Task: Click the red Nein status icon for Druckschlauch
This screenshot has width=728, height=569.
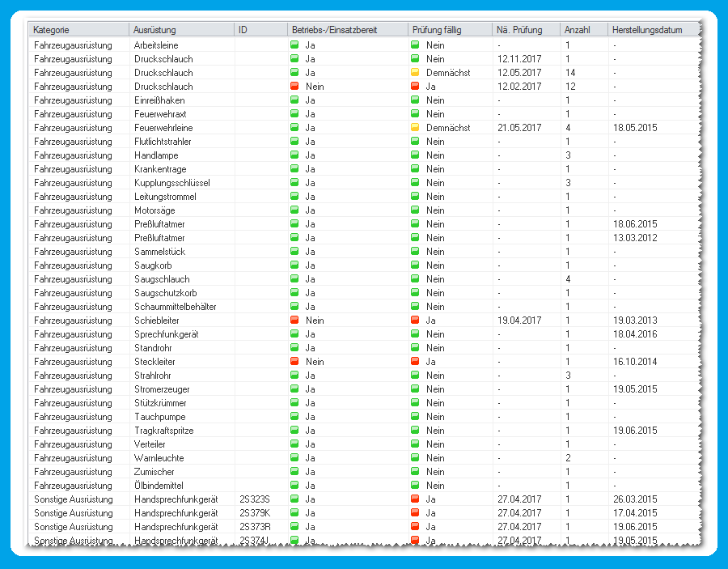Action: coord(295,87)
